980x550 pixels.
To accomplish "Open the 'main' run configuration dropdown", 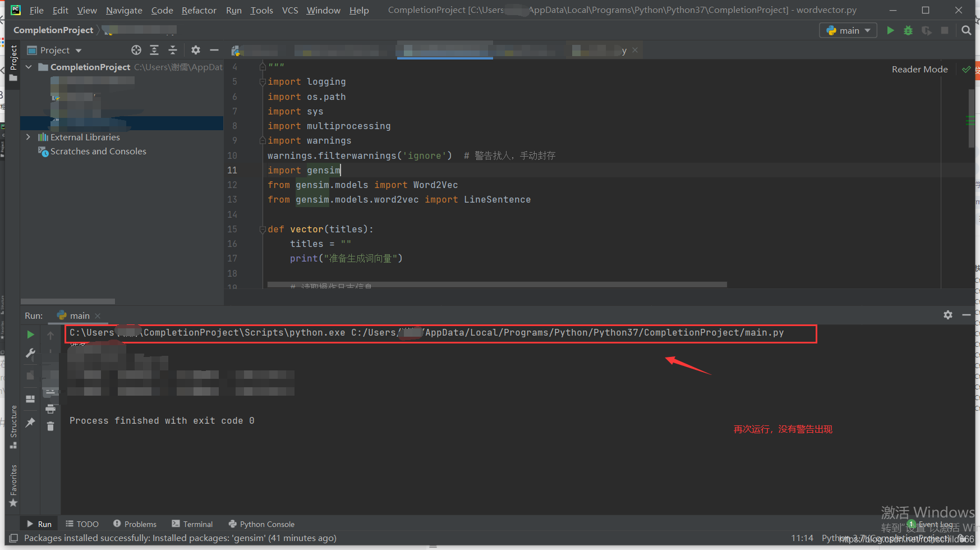I will point(848,30).
